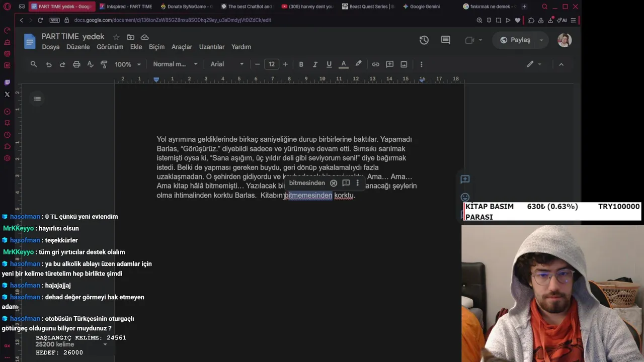The width and height of the screenshot is (644, 362).
Task: Open the Arial font dropdown
Action: 227,64
